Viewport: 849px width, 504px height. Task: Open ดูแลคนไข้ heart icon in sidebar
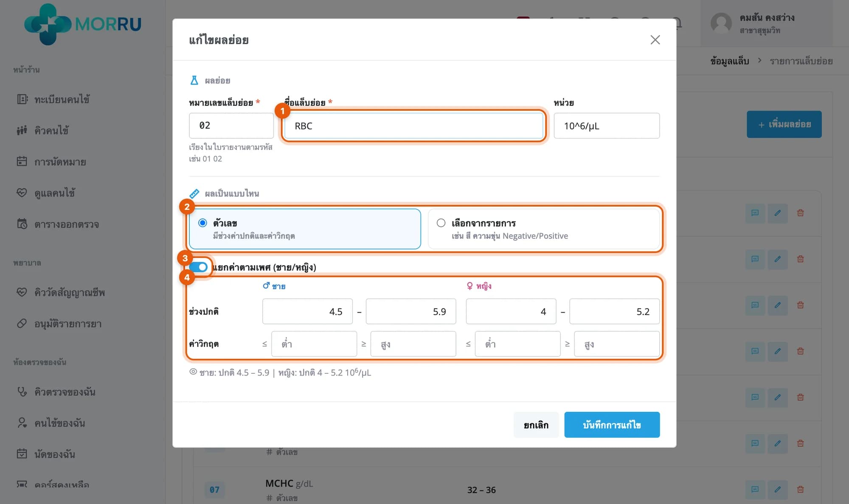(x=22, y=193)
